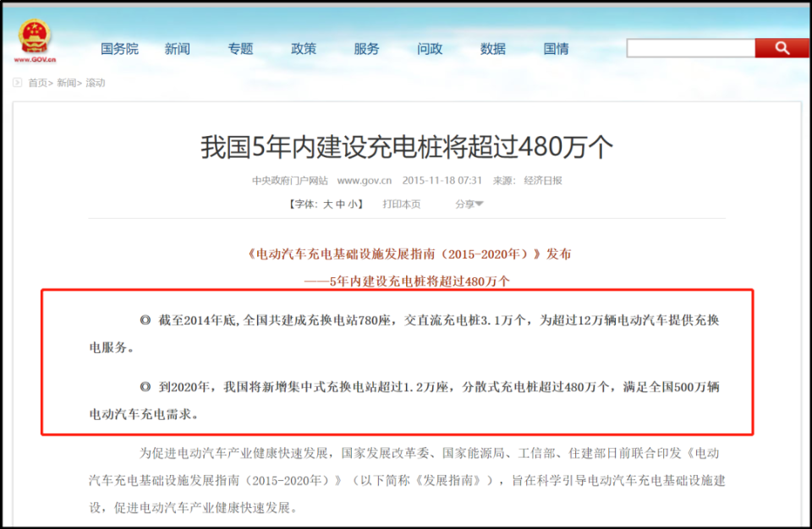The height and width of the screenshot is (529, 812).
Task: Click the arrow icon before the breadcrumb
Action: click(17, 82)
